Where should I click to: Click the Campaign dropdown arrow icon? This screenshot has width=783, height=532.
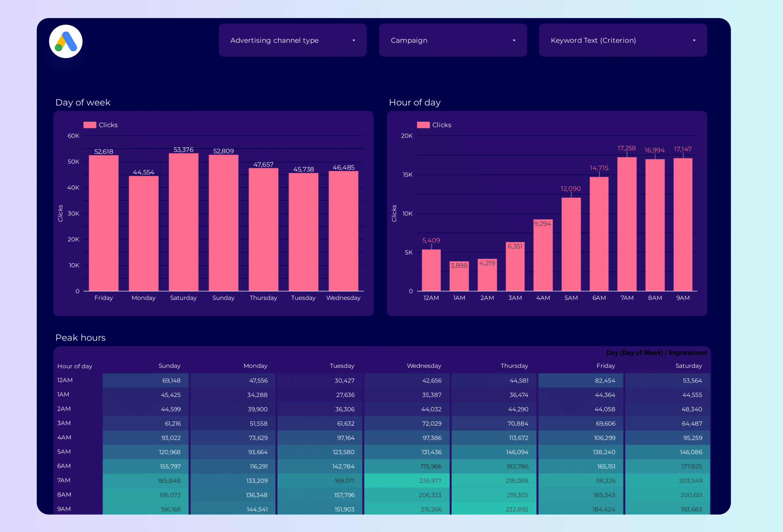tap(514, 40)
